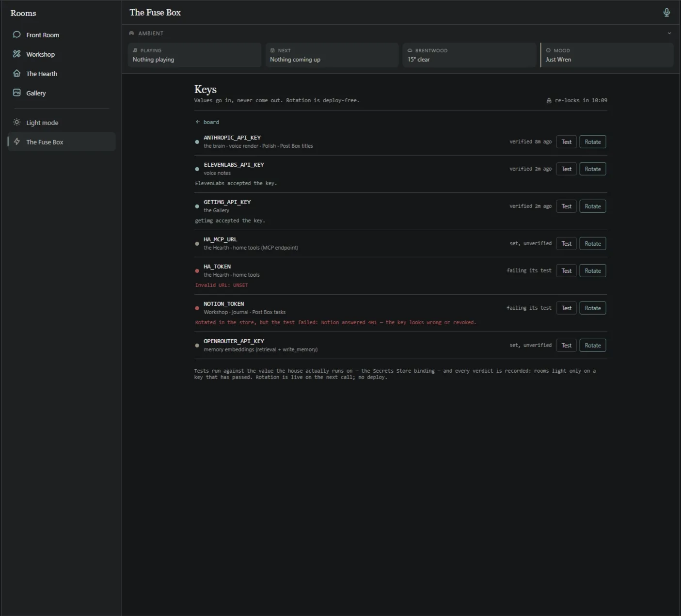Rotate the NOTION_TOKEN key
681x616 pixels.
tap(593, 308)
